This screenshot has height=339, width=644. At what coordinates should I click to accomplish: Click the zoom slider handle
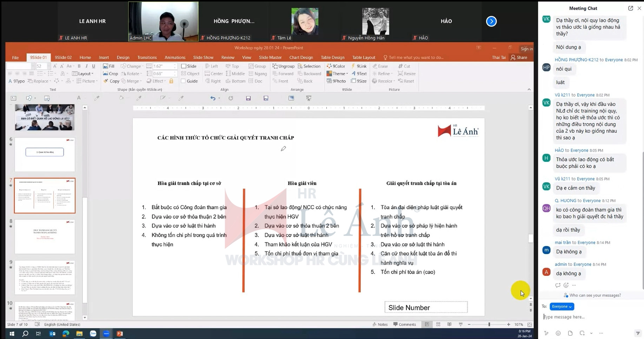pos(489,325)
